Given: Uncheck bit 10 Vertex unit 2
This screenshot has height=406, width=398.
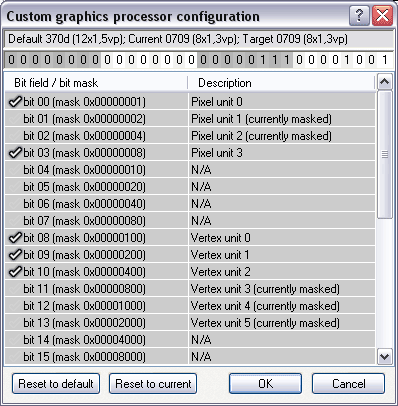Looking at the screenshot, I should pos(15,272).
